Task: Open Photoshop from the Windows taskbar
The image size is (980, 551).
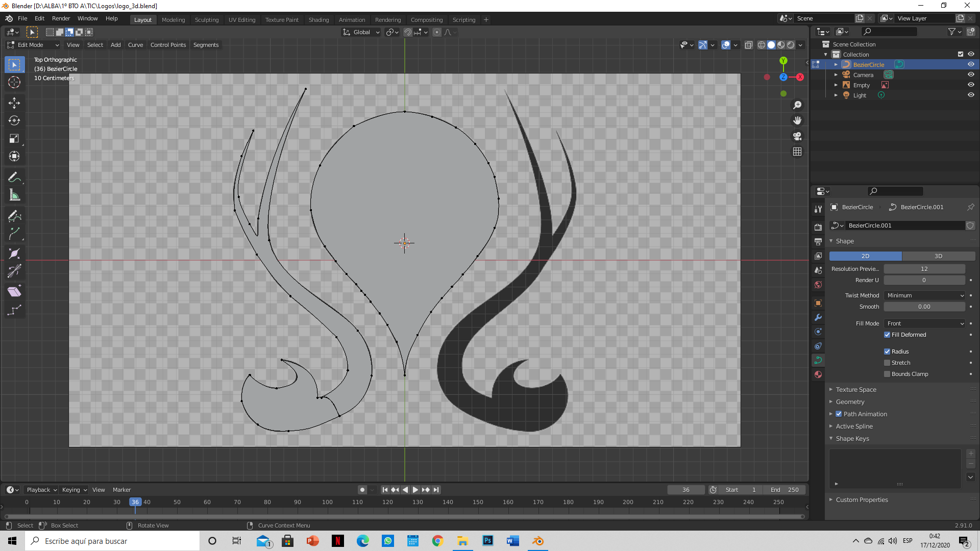Action: coord(487,541)
